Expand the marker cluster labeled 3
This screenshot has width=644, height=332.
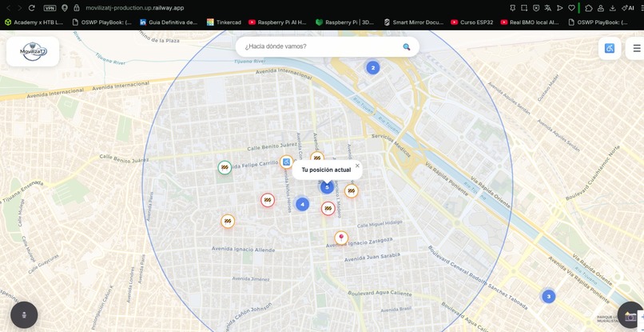[x=549, y=296]
